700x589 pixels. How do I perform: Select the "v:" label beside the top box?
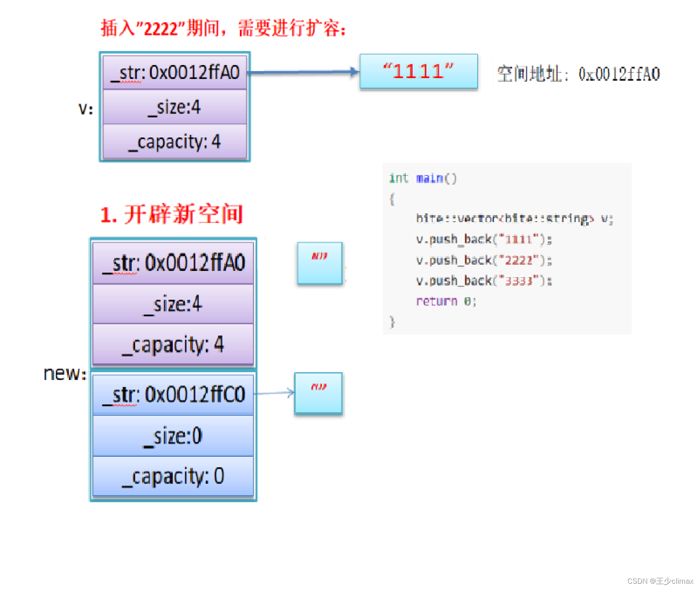tap(85, 109)
